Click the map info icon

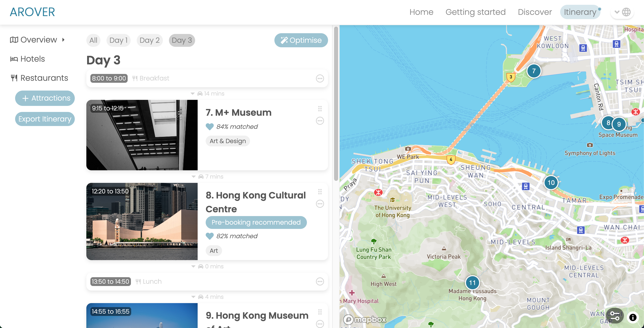(633, 317)
